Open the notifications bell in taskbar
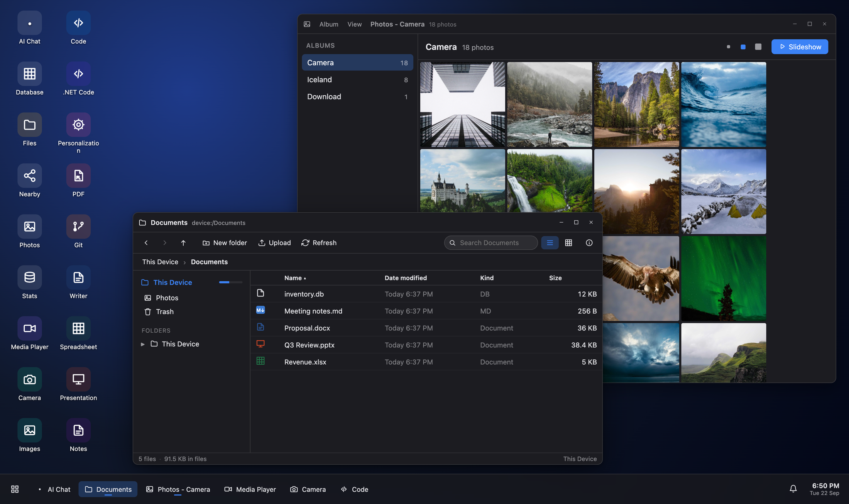The width and height of the screenshot is (849, 504). 793,489
